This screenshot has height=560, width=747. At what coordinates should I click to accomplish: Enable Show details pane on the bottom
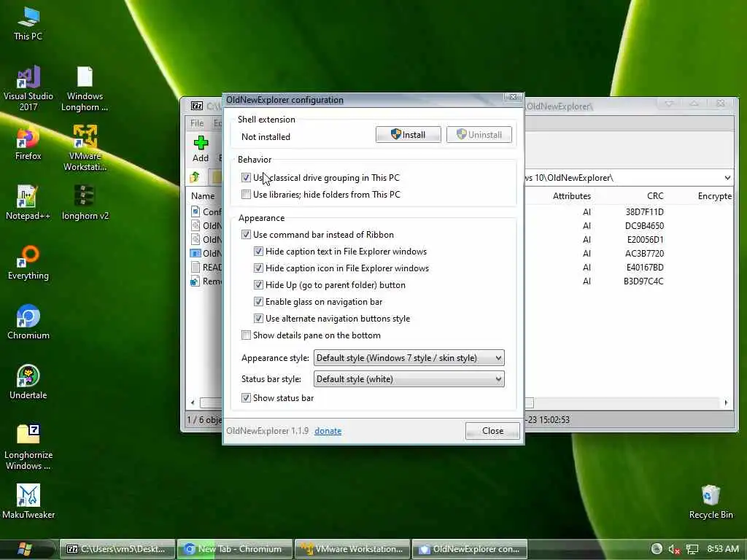pyautogui.click(x=246, y=335)
